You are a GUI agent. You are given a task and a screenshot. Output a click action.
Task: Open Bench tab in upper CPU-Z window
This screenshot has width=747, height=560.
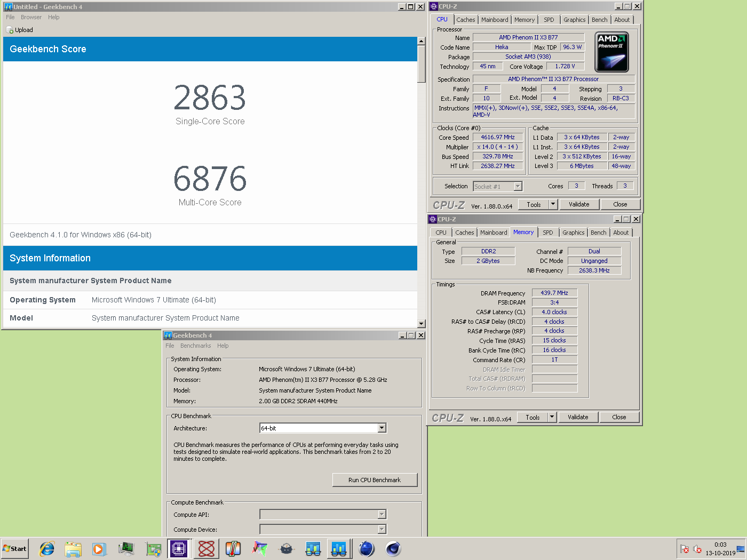pos(600,20)
